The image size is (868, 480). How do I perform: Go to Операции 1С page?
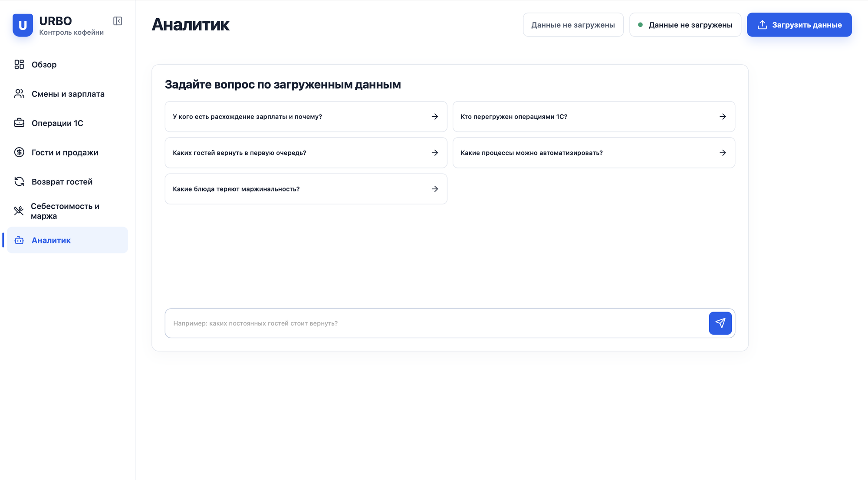pyautogui.click(x=67, y=123)
